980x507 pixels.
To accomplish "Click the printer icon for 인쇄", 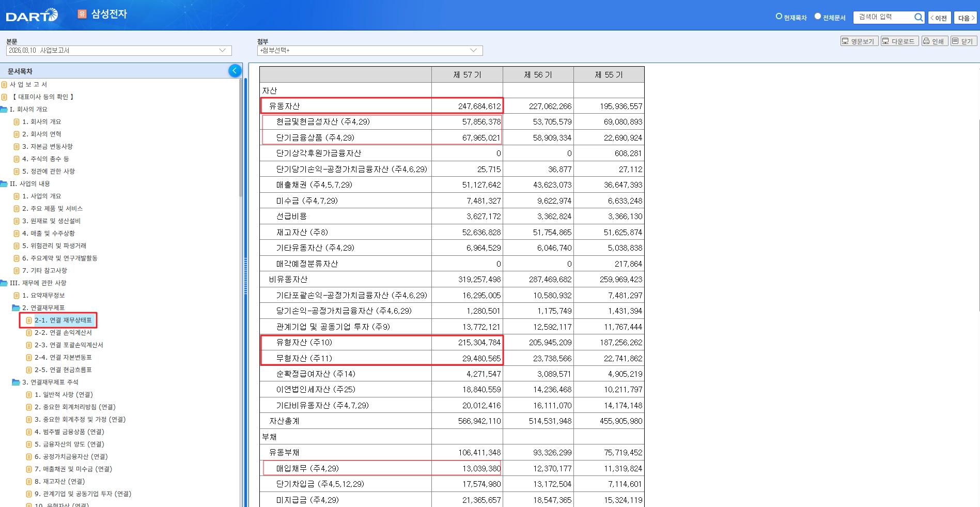I will 926,41.
